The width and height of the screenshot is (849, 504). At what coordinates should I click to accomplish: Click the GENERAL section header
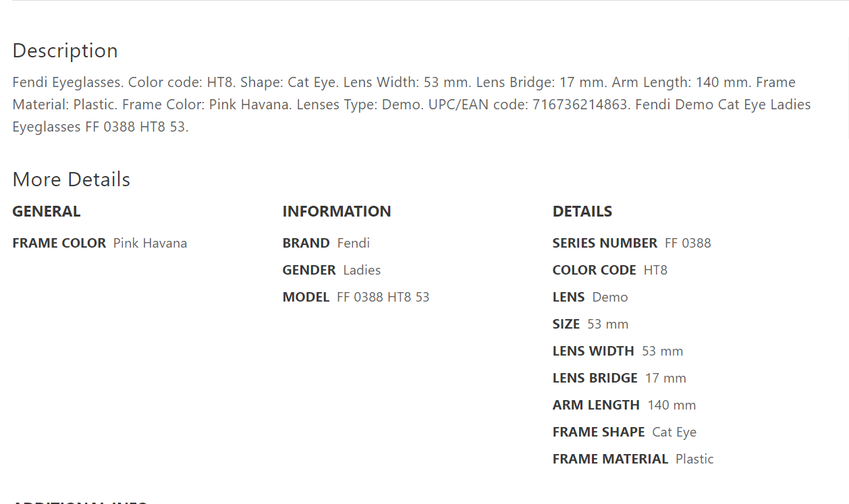46,211
